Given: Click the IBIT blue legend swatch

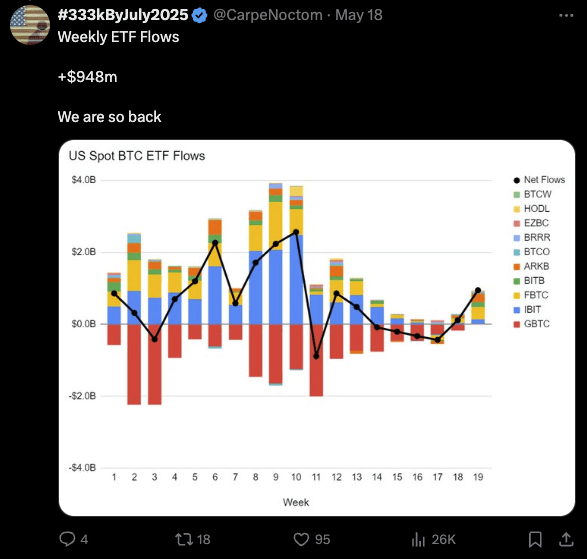Looking at the screenshot, I should click(x=517, y=310).
